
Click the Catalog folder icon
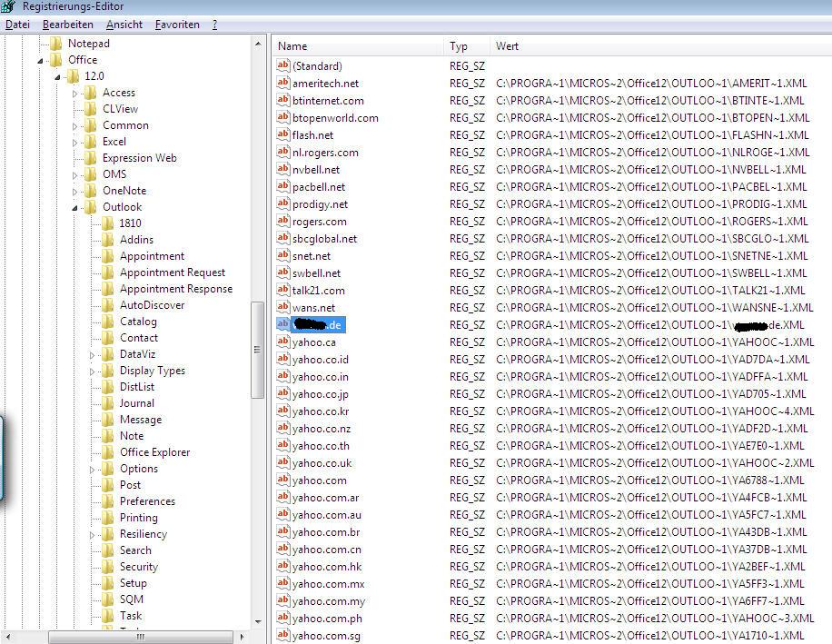107,322
